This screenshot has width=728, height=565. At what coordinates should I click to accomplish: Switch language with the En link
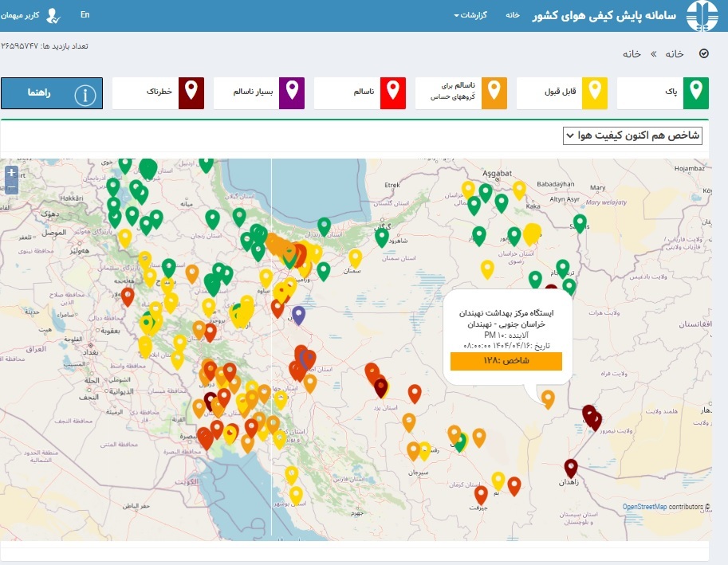[85, 15]
